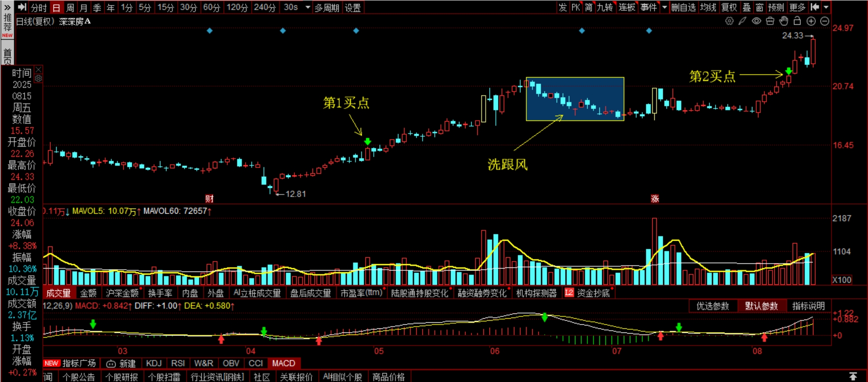Select the MACD indicator tab
This screenshot has height=382, width=868.
(x=284, y=363)
